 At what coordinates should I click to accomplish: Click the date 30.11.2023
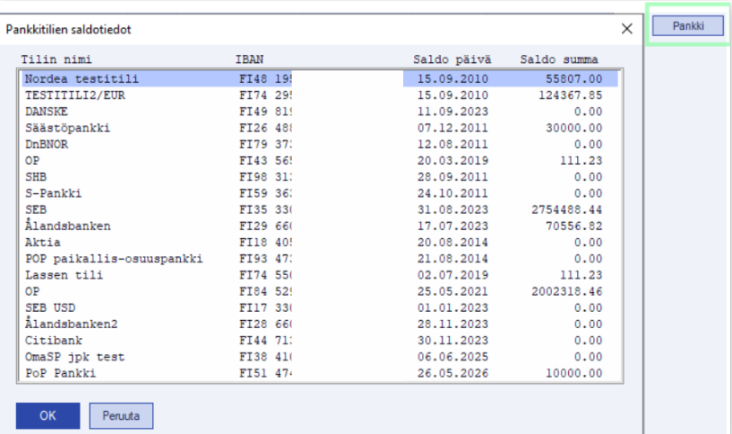pos(452,340)
